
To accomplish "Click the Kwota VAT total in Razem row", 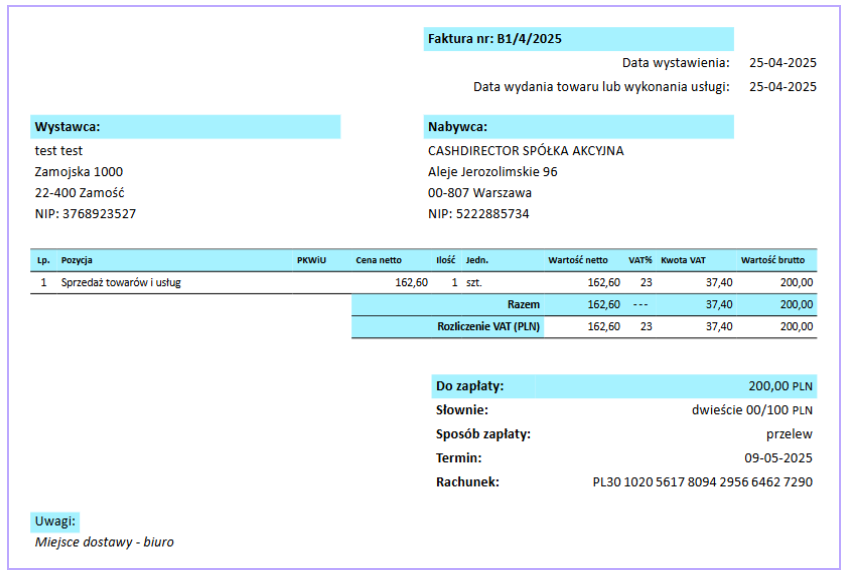I will [x=719, y=305].
